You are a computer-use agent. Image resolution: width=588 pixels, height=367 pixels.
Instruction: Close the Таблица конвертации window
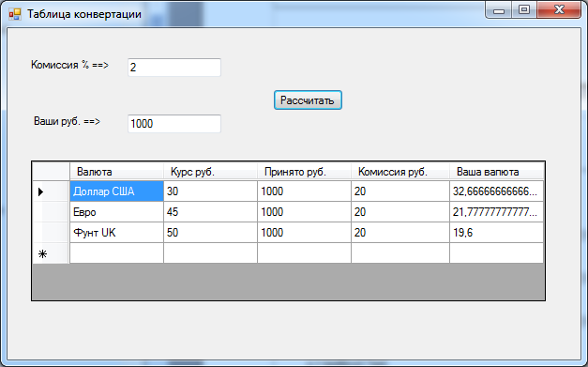coord(559,9)
